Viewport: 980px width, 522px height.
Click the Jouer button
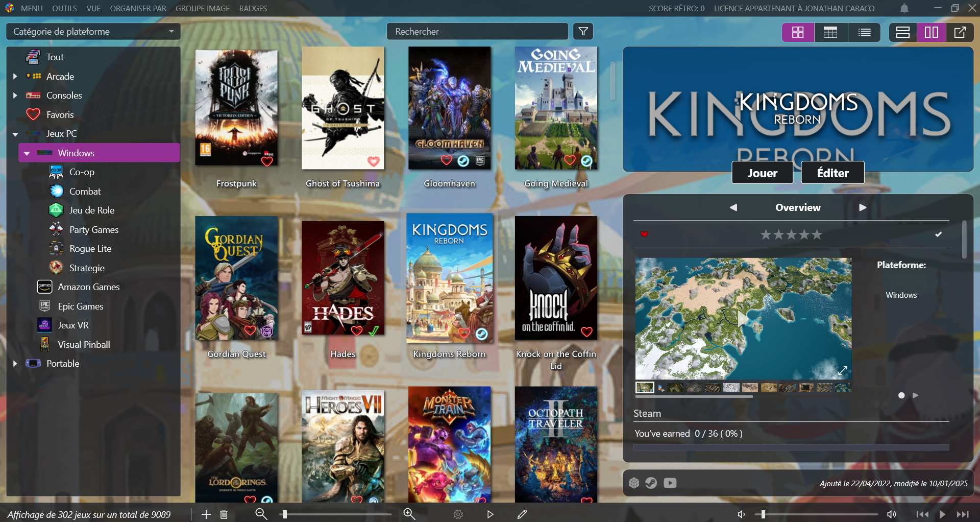[763, 173]
